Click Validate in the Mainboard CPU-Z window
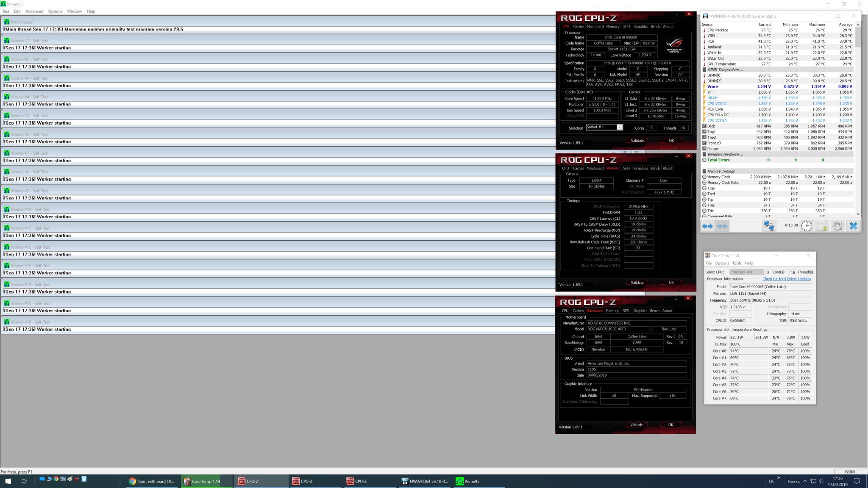868x488 pixels. coord(637,424)
